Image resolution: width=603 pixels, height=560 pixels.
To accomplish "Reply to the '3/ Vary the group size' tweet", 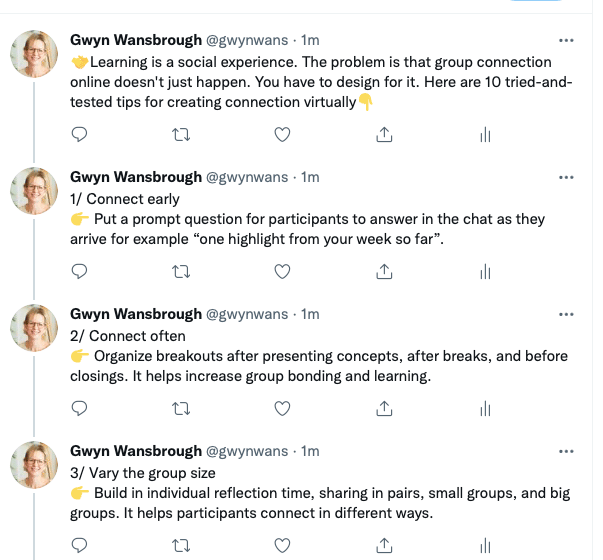I will tap(81, 545).
